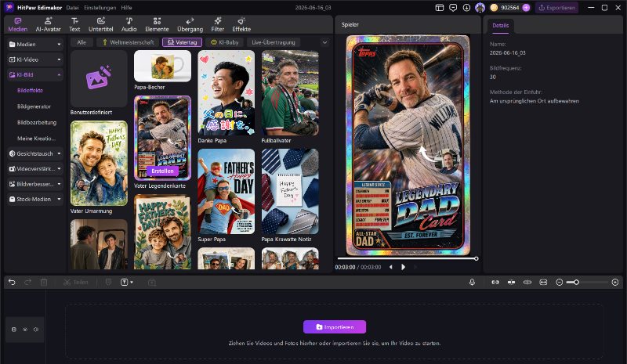Click the Teilen scissors split tool
The height and width of the screenshot is (364, 627).
(75, 282)
